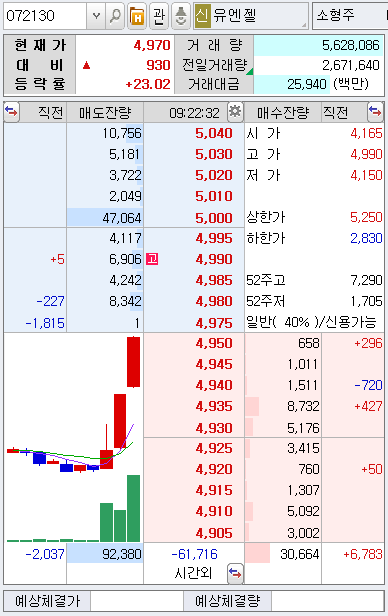The height and width of the screenshot is (616, 388).
Task: Open order book settings gear icon
Action: tap(235, 112)
